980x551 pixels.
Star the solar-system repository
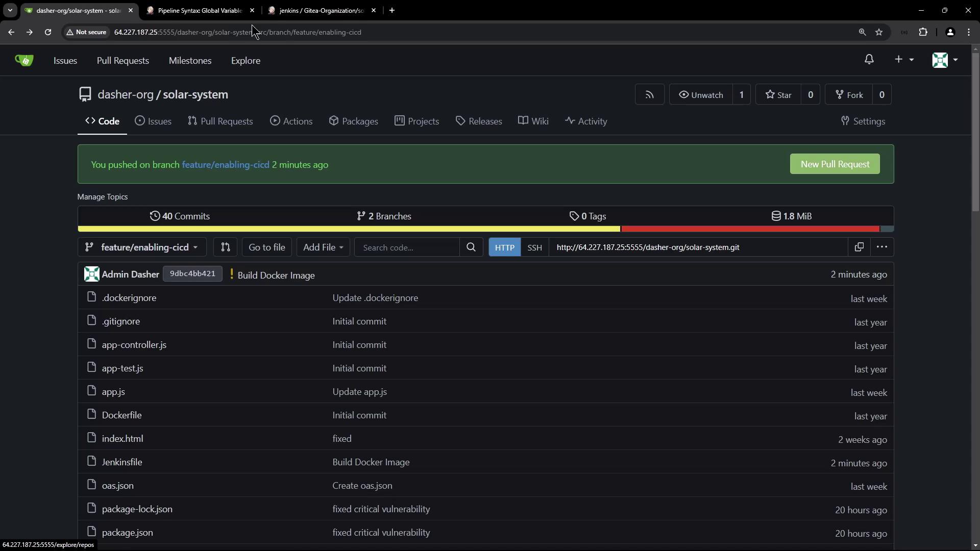[x=778, y=95]
